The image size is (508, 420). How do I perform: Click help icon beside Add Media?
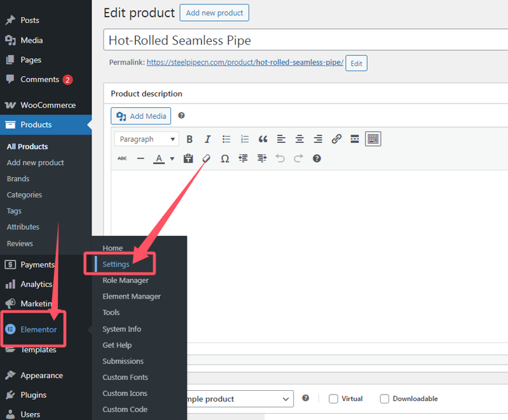click(x=181, y=116)
